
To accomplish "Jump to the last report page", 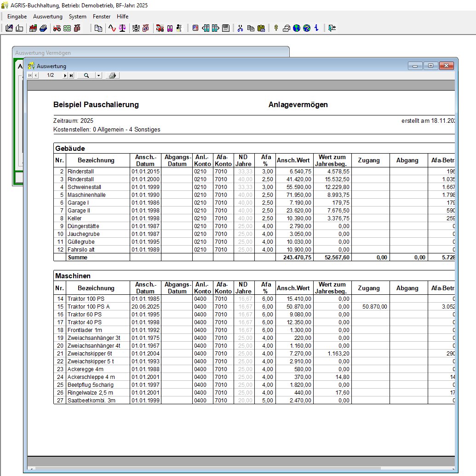I will click(71, 75).
